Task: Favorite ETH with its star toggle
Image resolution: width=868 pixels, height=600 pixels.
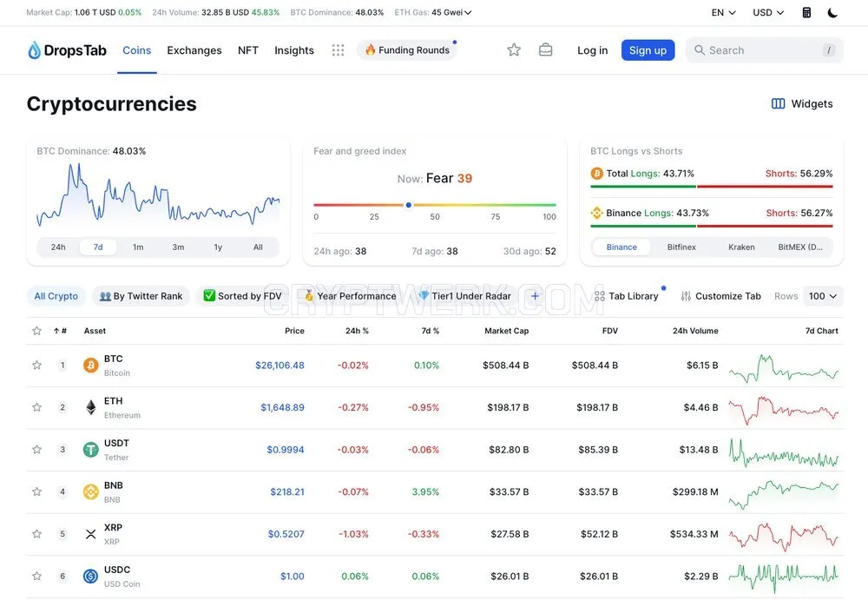Action: point(37,407)
